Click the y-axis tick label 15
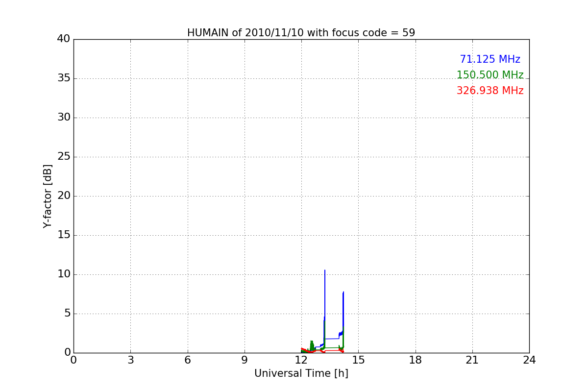 [64, 235]
